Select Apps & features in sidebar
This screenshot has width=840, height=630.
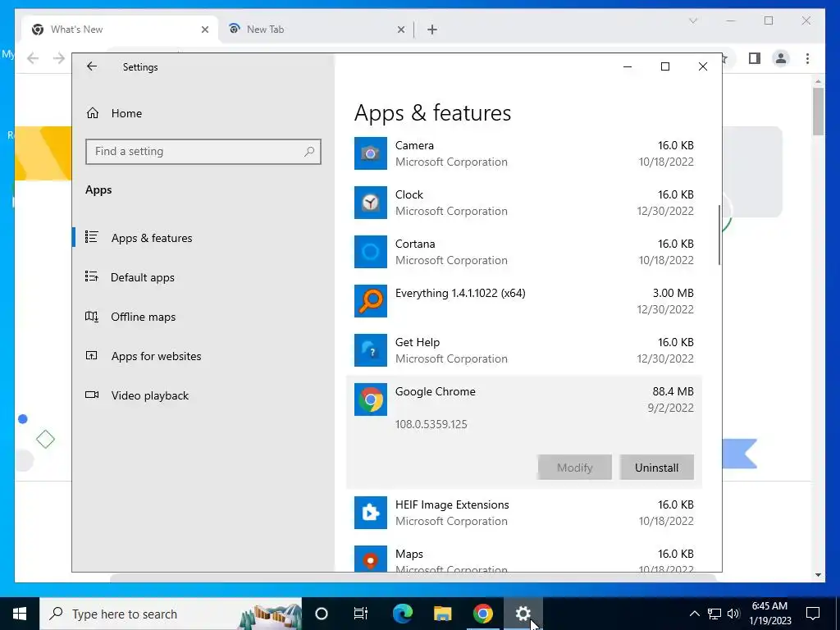coord(152,238)
